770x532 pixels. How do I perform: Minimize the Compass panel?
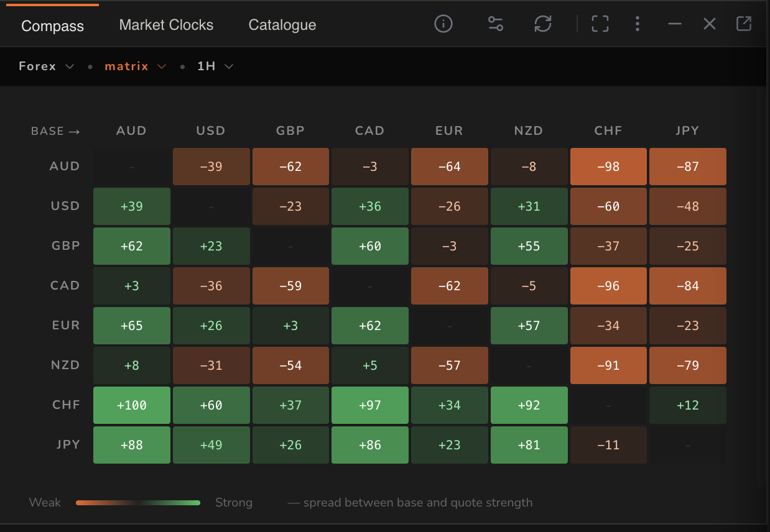click(x=675, y=24)
